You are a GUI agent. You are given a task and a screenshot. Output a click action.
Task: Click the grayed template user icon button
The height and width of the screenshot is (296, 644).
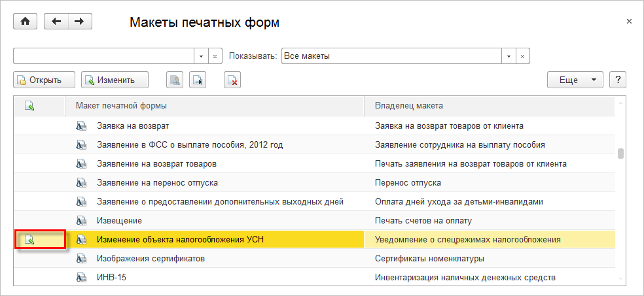pyautogui.click(x=175, y=80)
